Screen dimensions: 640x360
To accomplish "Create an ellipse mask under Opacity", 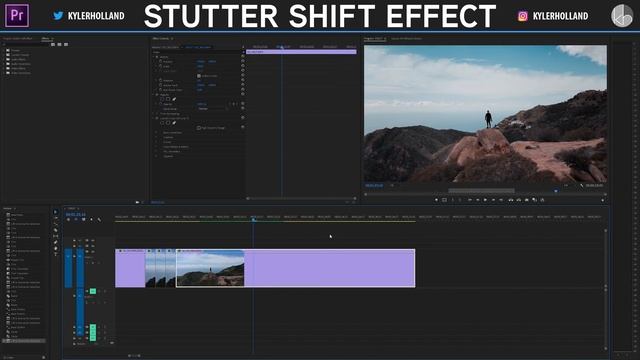I will (162, 99).
